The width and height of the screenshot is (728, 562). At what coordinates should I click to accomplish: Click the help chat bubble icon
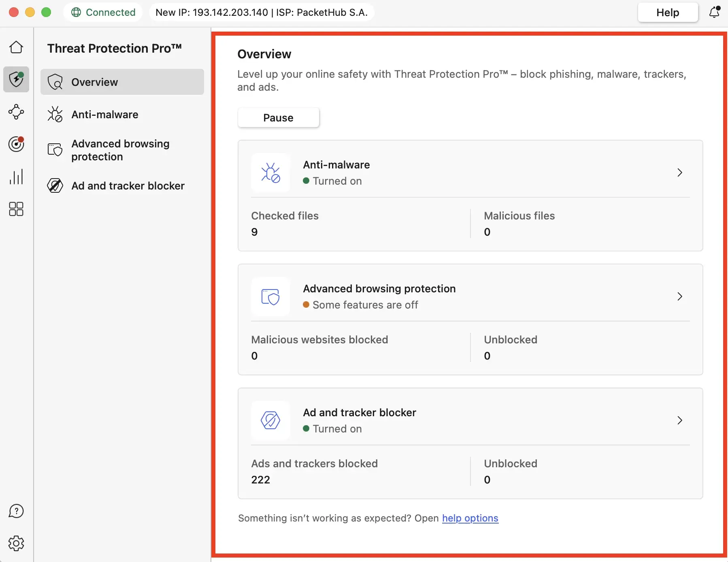coord(16,511)
